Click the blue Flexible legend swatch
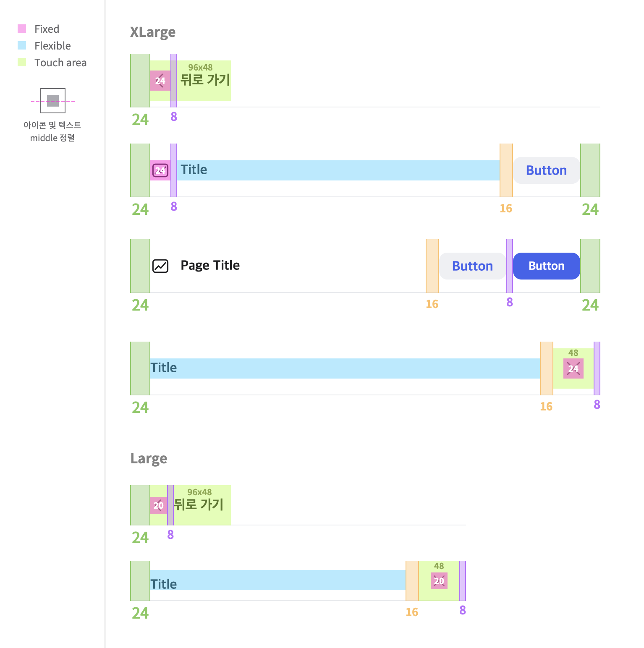This screenshot has height=648, width=644. click(22, 45)
